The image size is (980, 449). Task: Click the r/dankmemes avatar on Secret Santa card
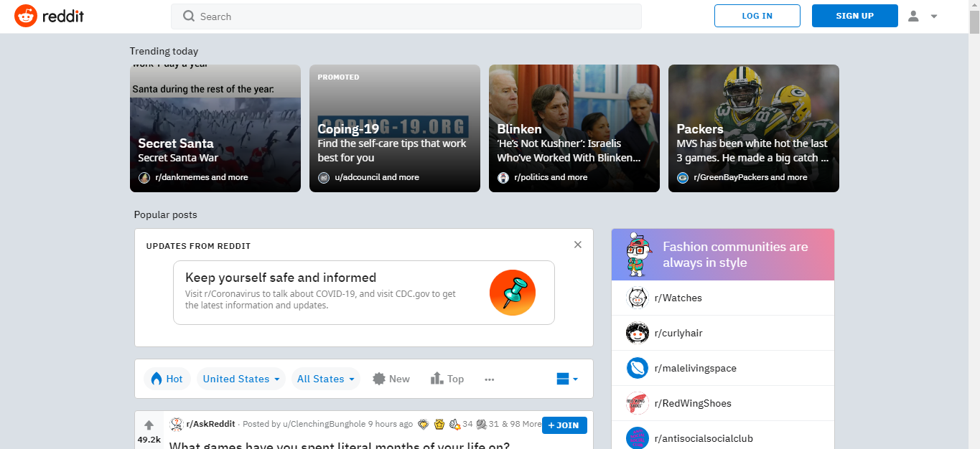click(x=144, y=177)
